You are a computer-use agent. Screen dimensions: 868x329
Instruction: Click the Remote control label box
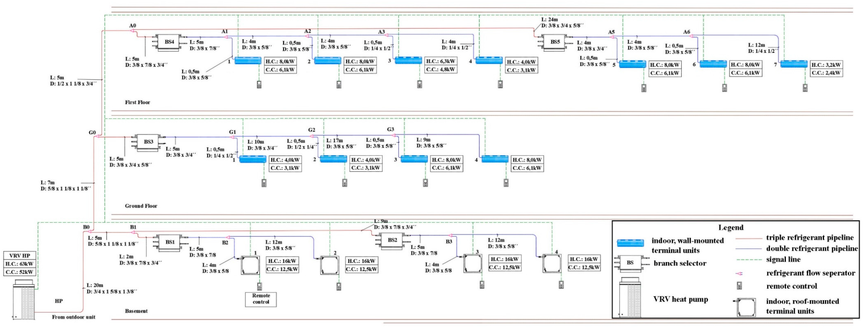(x=261, y=299)
